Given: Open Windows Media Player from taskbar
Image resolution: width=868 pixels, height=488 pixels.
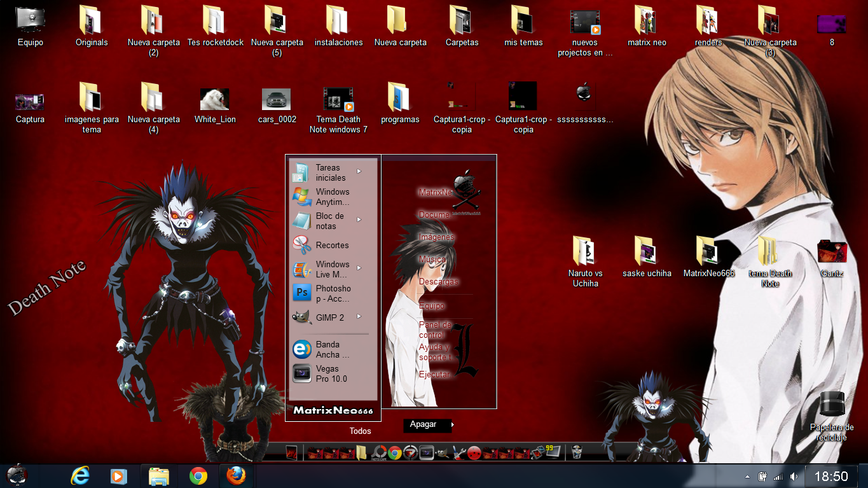Looking at the screenshot, I should 118,476.
